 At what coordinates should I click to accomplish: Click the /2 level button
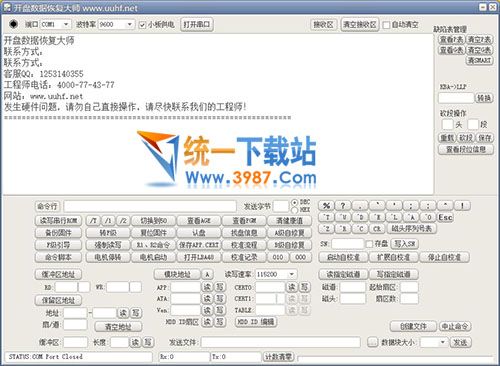123,221
